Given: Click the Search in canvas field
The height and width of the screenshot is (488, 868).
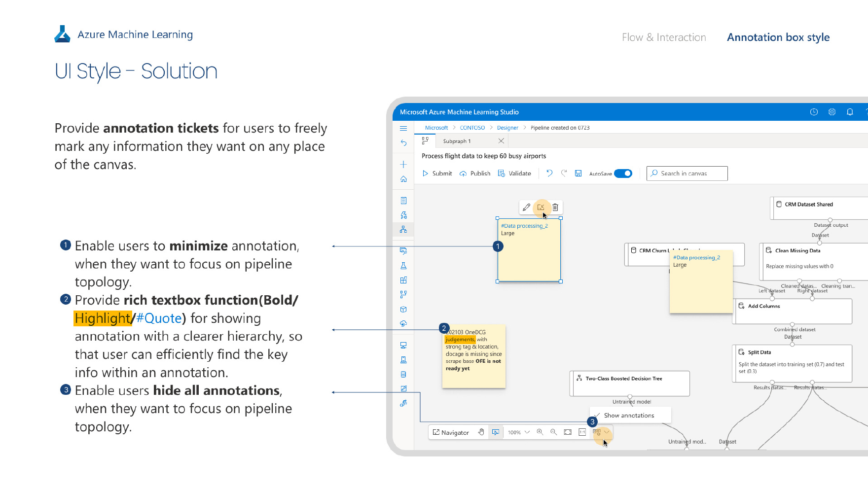Looking at the screenshot, I should tap(687, 174).
